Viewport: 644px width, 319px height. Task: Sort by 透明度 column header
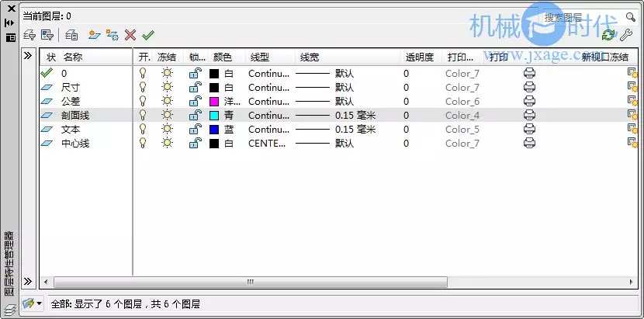click(x=421, y=57)
